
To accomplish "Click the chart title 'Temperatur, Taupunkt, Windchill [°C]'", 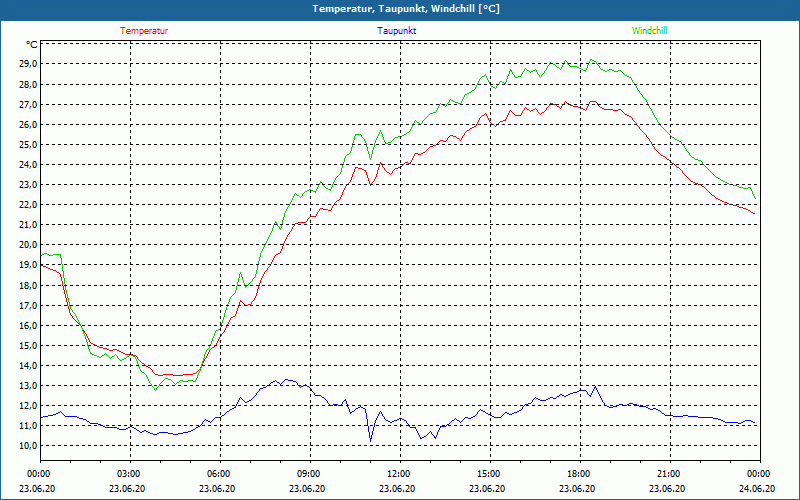I will 406,9.
